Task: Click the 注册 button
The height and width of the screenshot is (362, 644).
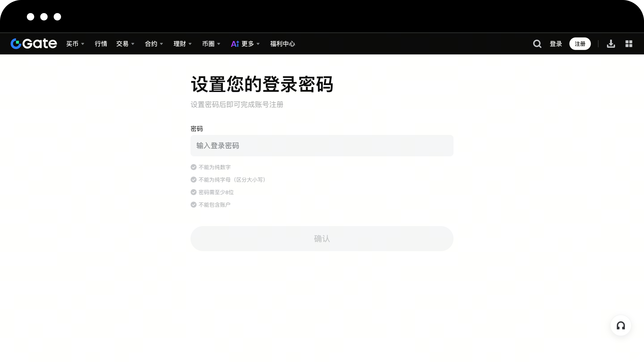Action: pyautogui.click(x=580, y=43)
